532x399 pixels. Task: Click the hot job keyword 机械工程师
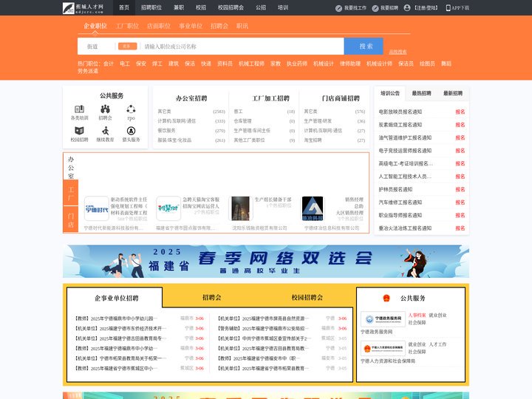click(x=251, y=64)
